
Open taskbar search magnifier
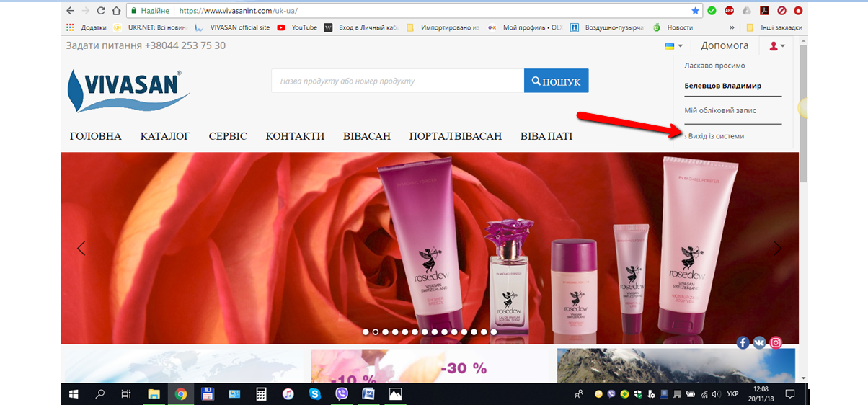(99, 393)
